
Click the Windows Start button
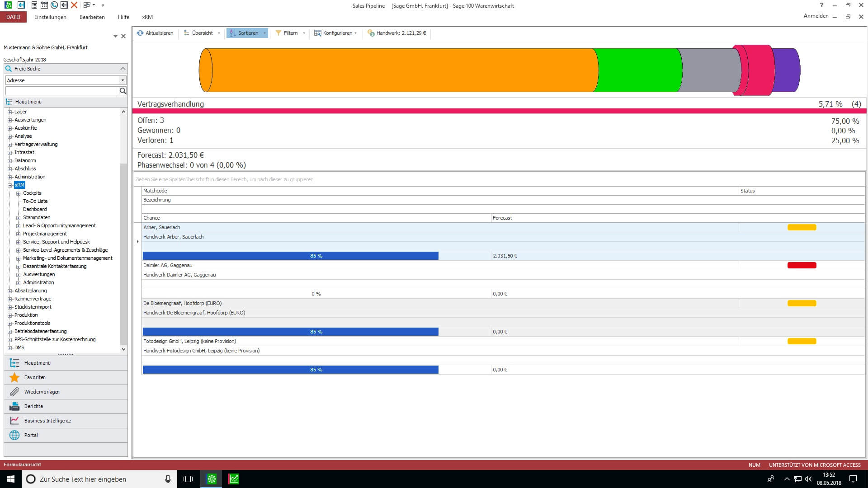pos(11,479)
